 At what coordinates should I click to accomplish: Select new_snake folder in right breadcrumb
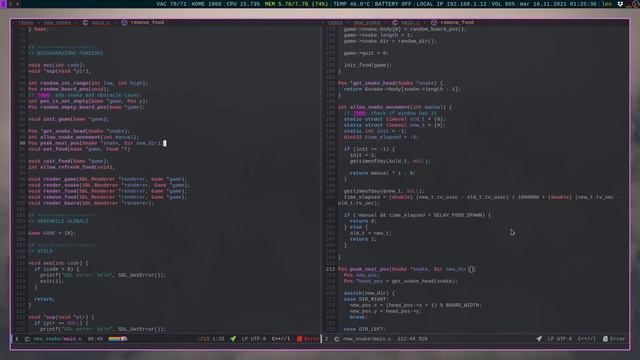[367, 22]
